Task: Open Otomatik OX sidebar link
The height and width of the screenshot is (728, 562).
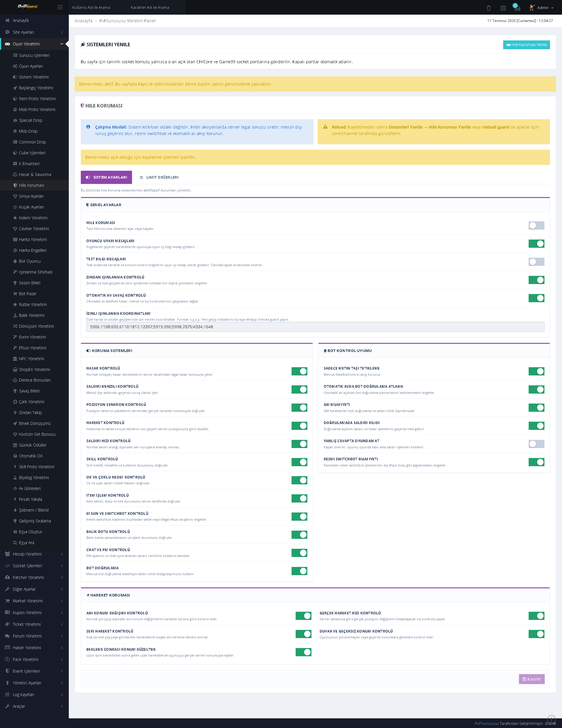Action: pyautogui.click(x=34, y=456)
